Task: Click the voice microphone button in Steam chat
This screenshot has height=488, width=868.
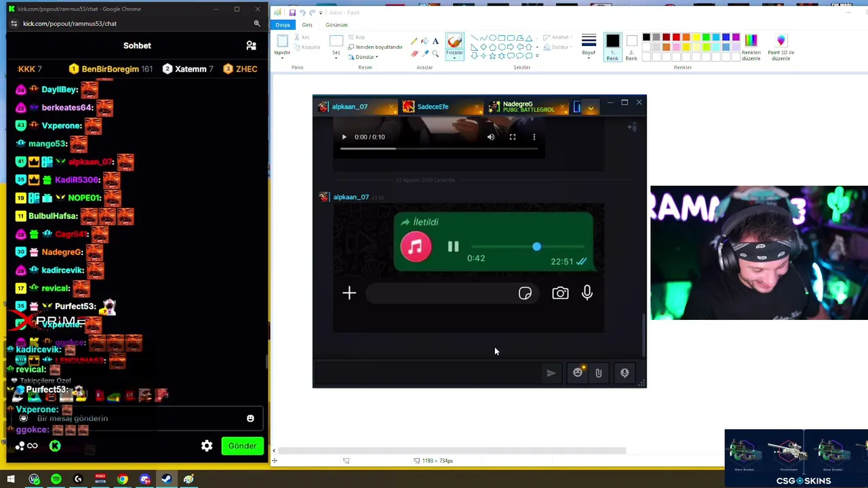Action: (x=625, y=373)
